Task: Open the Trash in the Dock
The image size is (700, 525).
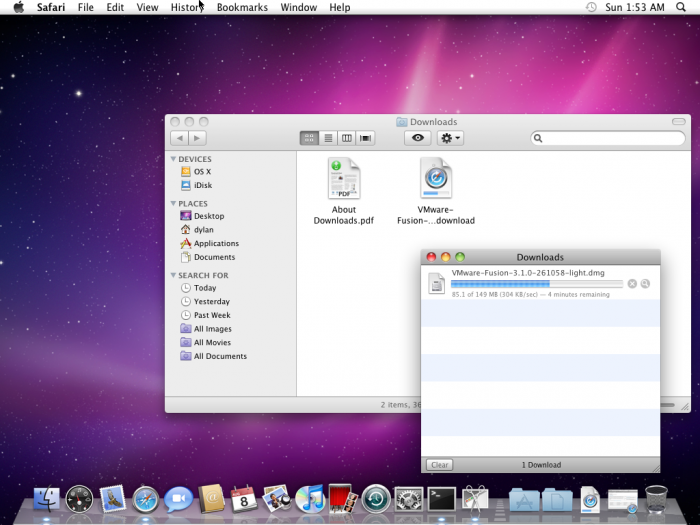Action: click(x=656, y=497)
